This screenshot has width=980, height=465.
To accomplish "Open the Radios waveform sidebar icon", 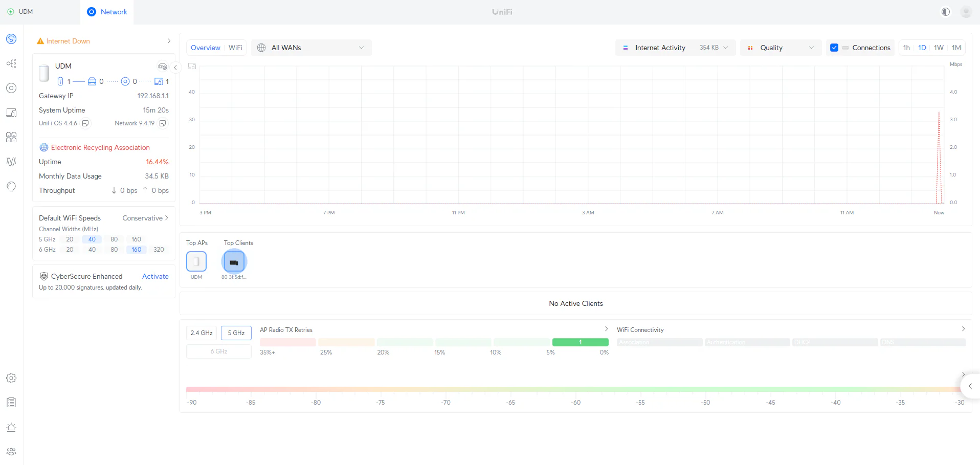I will click(x=11, y=162).
